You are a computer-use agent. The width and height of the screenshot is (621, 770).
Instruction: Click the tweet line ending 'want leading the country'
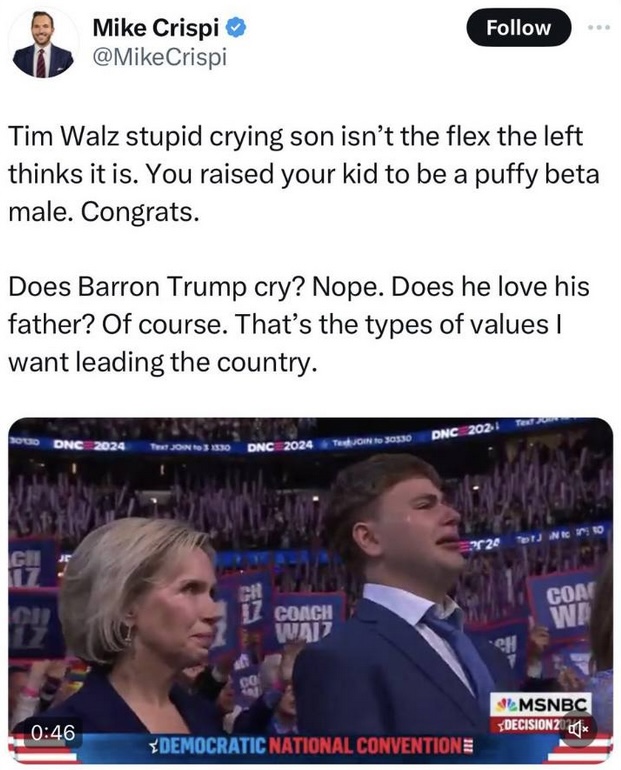coord(160,363)
